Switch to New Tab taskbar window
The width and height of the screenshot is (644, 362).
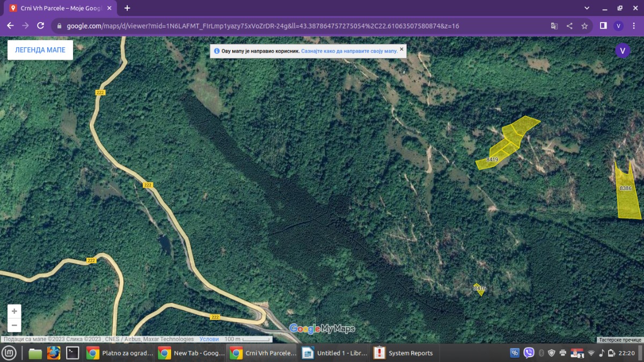192,353
